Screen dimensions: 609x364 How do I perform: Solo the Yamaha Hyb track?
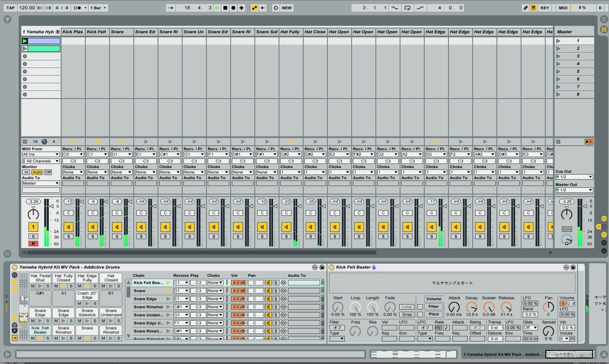point(33,236)
